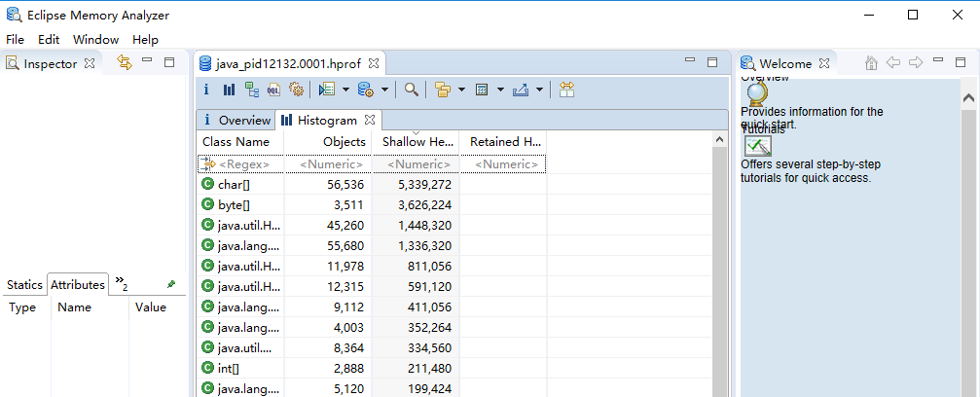This screenshot has width=980, height=397.
Task: Sort by Objects column header
Action: 328,142
